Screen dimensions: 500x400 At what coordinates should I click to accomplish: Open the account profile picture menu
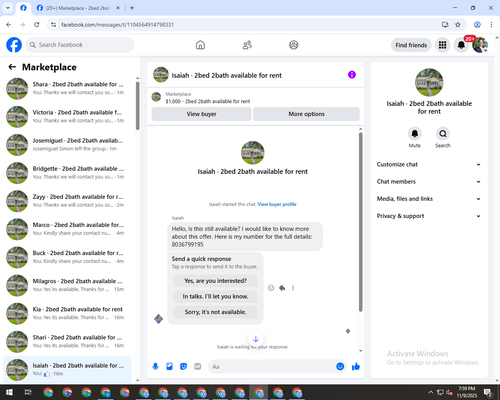480,45
